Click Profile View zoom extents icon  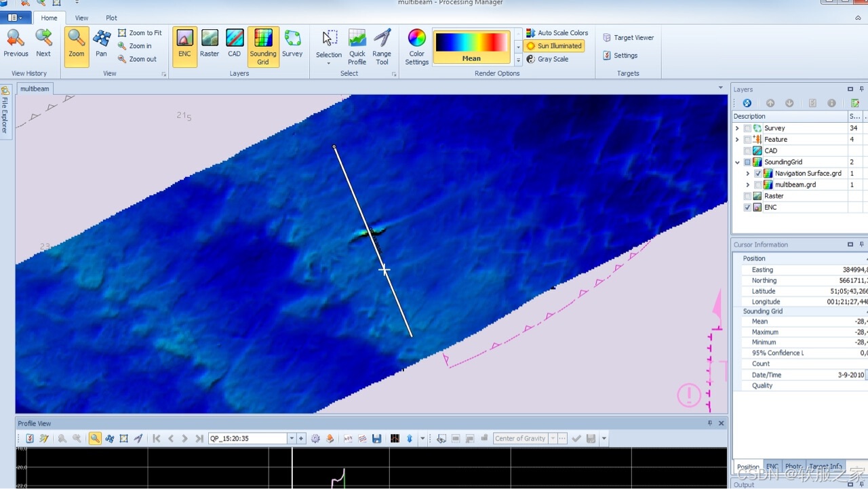click(x=123, y=439)
